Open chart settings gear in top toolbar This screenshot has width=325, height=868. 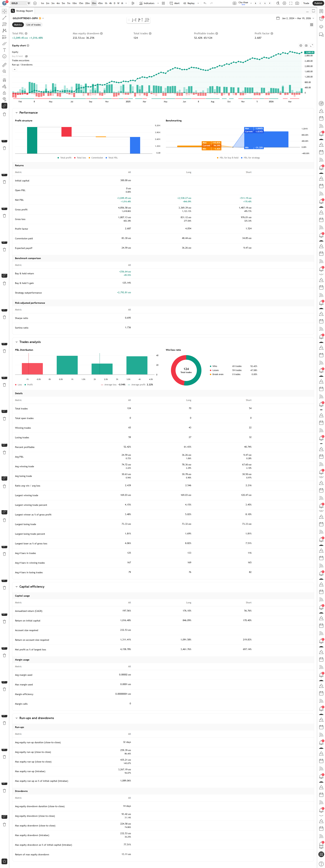284,3
